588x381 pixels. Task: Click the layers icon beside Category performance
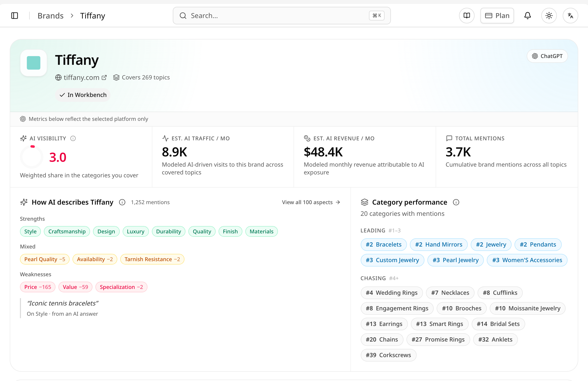(x=364, y=202)
